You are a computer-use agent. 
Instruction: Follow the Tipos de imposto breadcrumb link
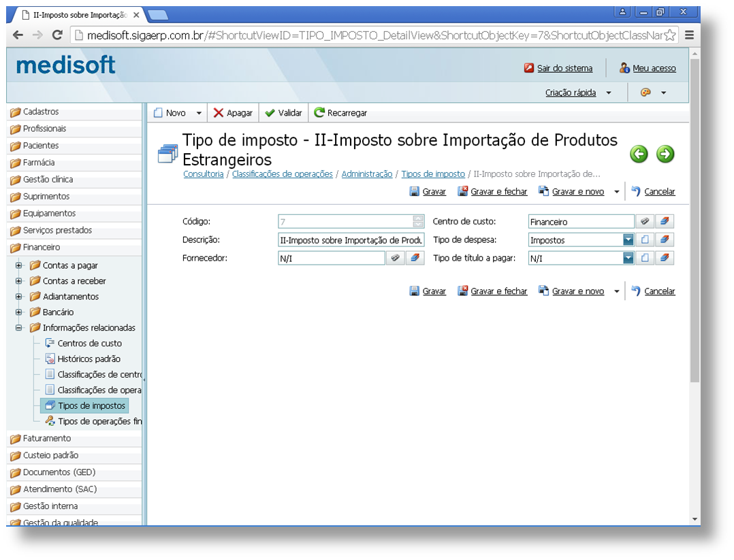433,174
